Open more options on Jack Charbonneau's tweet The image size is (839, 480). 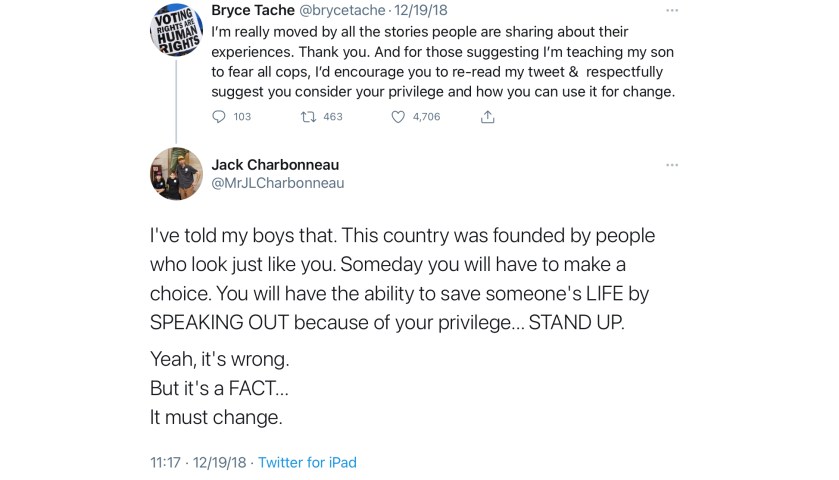pyautogui.click(x=672, y=165)
